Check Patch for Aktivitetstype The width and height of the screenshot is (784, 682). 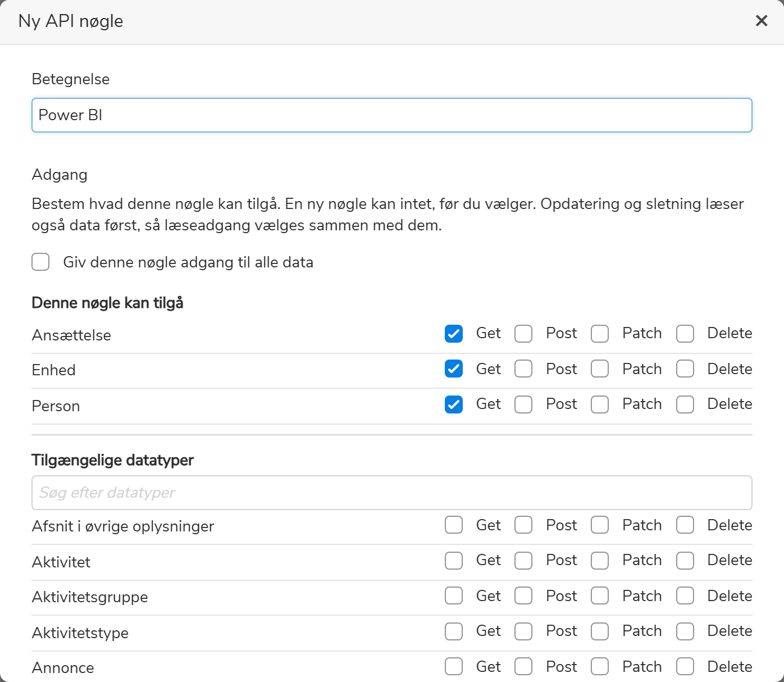(x=600, y=631)
